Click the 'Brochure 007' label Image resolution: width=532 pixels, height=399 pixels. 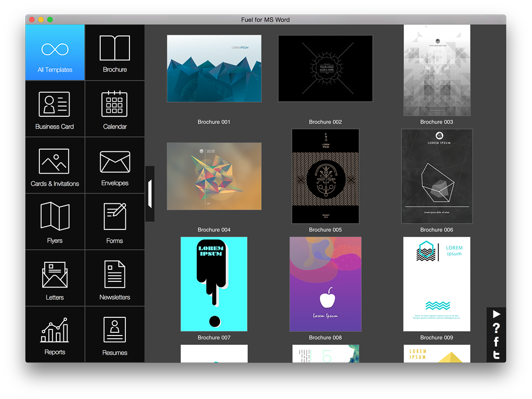[214, 338]
